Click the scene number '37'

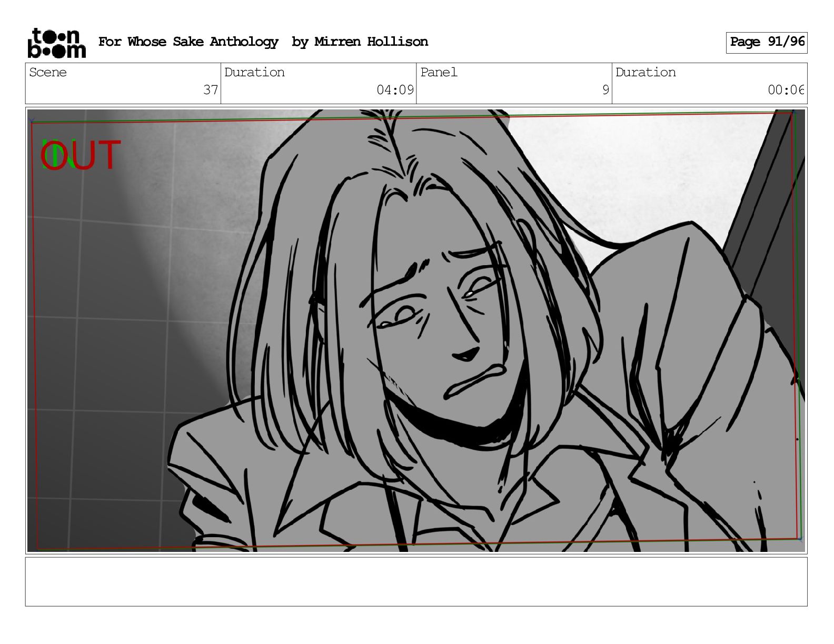[x=211, y=90]
